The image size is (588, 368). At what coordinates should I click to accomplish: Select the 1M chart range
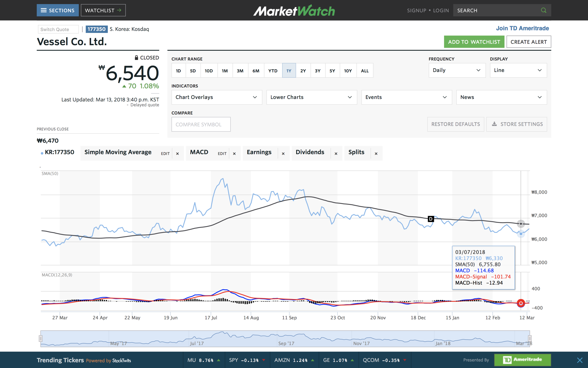225,71
